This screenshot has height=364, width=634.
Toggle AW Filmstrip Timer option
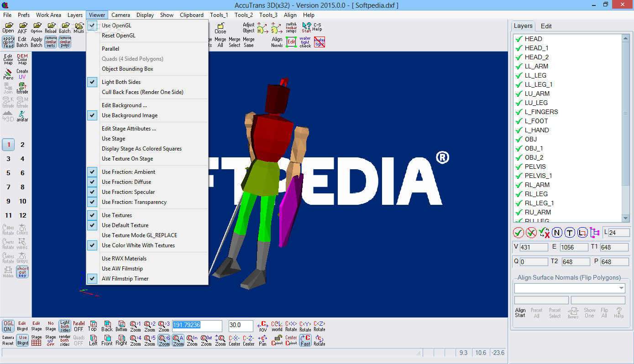[x=147, y=279]
